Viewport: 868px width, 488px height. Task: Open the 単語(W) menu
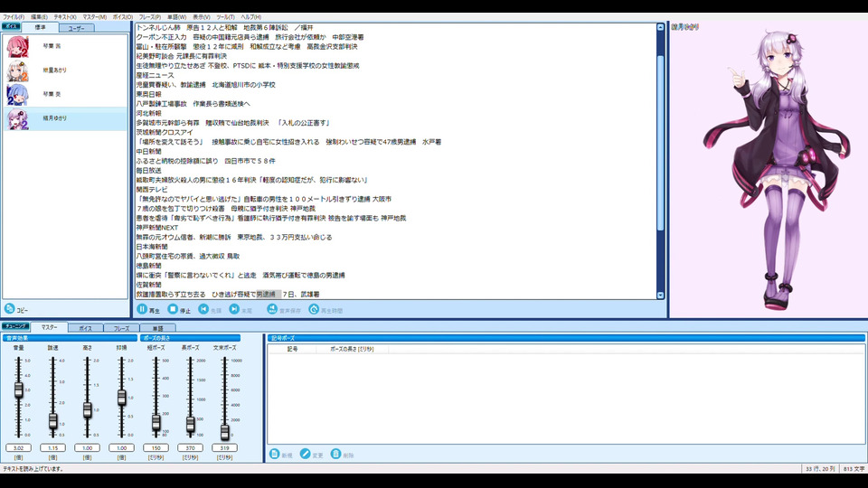[x=176, y=17]
